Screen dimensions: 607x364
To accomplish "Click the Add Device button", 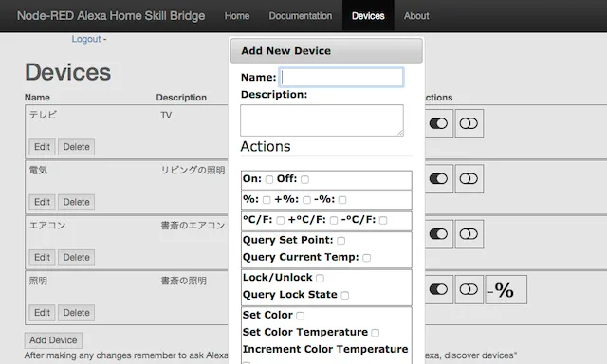I will [x=53, y=340].
